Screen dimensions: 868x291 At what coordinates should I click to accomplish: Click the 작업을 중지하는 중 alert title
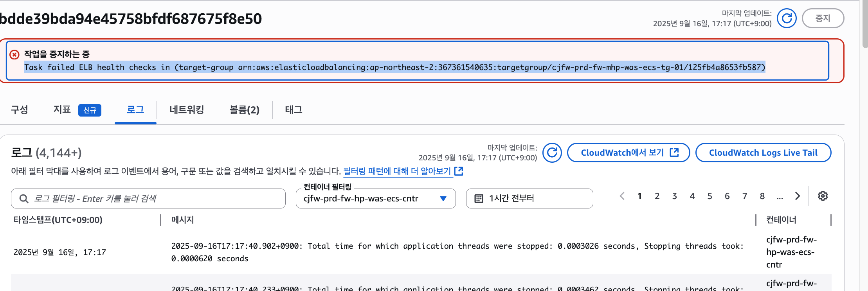[x=57, y=54]
